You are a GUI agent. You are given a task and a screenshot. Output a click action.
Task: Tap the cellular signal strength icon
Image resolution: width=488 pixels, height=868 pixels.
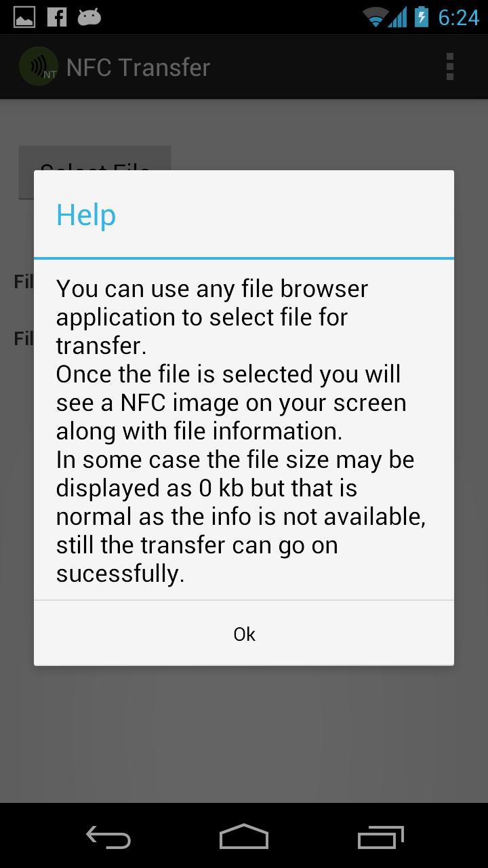click(x=399, y=17)
